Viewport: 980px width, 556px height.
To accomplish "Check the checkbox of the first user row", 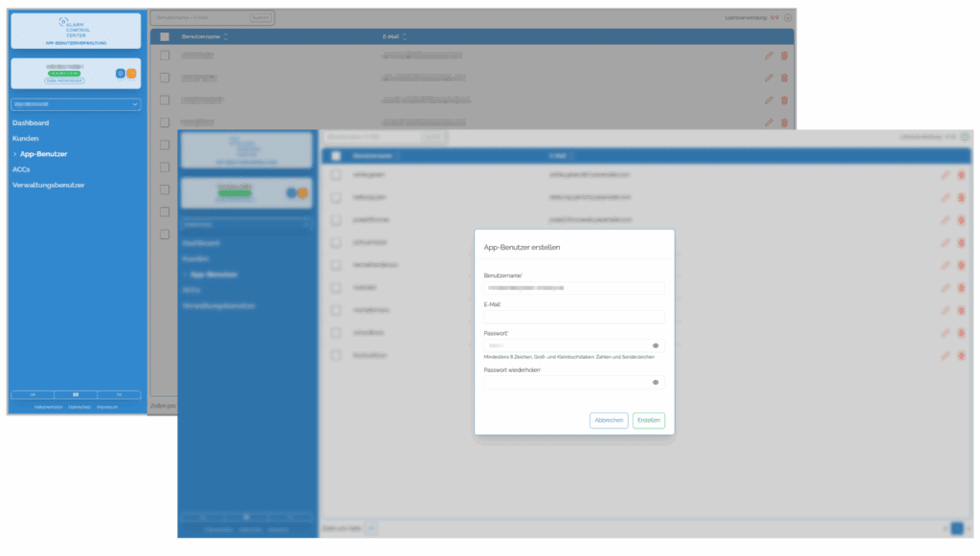I will pyautogui.click(x=165, y=56).
